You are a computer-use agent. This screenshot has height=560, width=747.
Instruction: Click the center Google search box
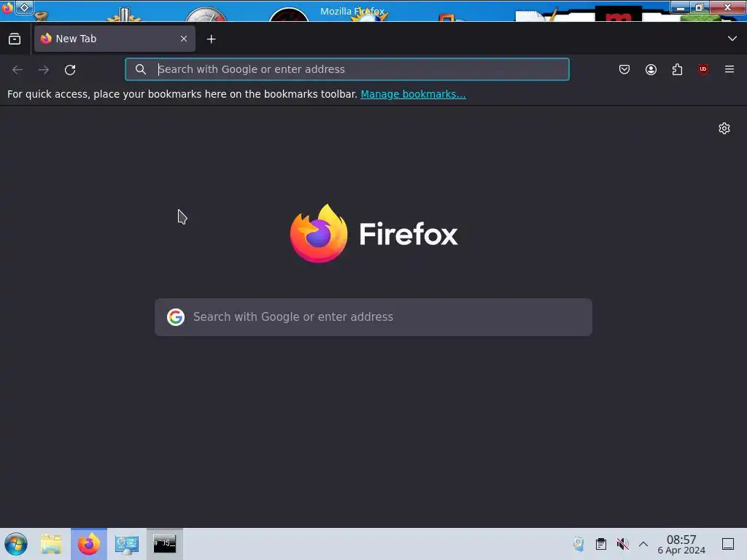[373, 317]
